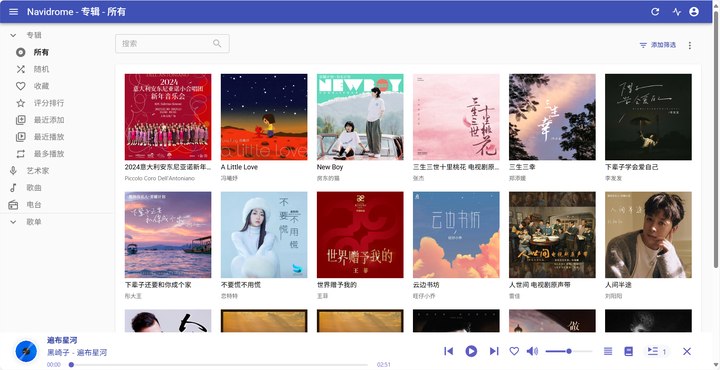
Task: Open 三生三世十里桃花 album cover
Action: click(x=456, y=117)
